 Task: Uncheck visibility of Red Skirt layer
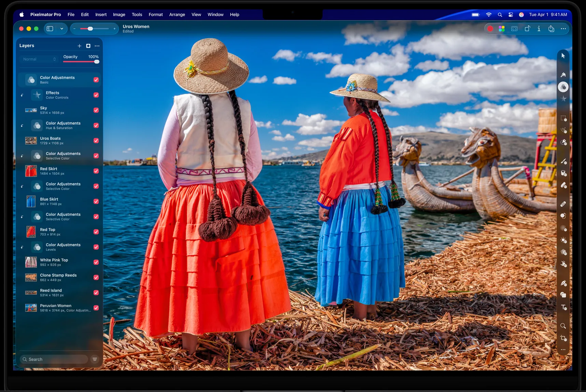[96, 171]
